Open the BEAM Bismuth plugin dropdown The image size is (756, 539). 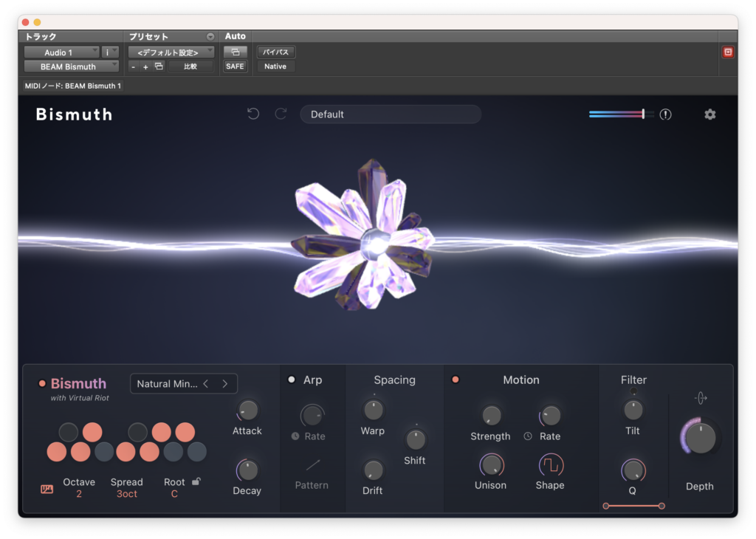click(x=72, y=66)
